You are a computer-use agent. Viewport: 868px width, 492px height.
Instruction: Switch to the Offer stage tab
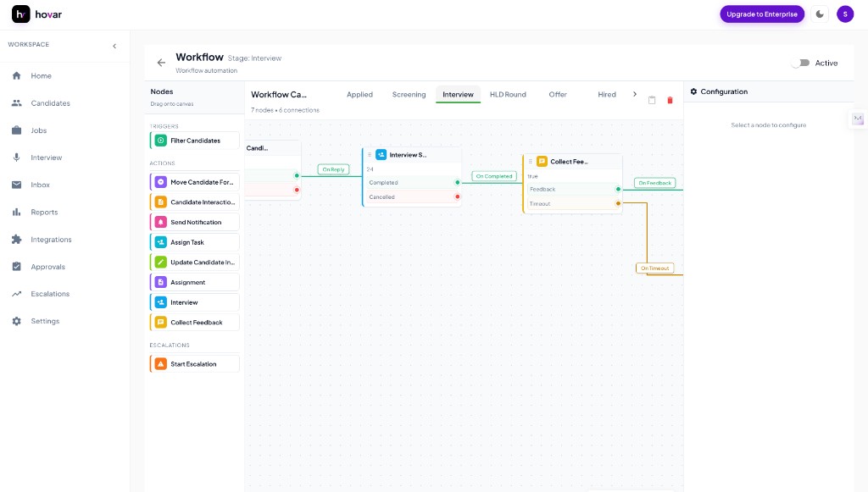click(x=558, y=95)
